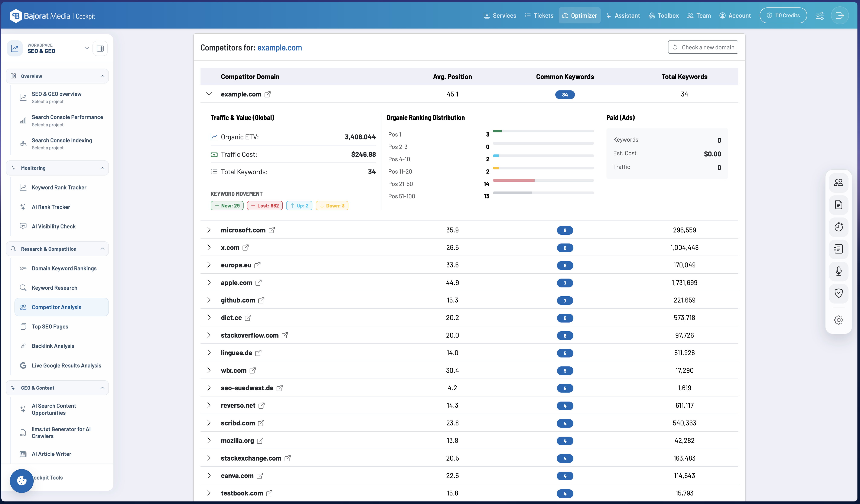Click the Down: 3 keyword movement badge
The height and width of the screenshot is (504, 860).
[332, 206]
